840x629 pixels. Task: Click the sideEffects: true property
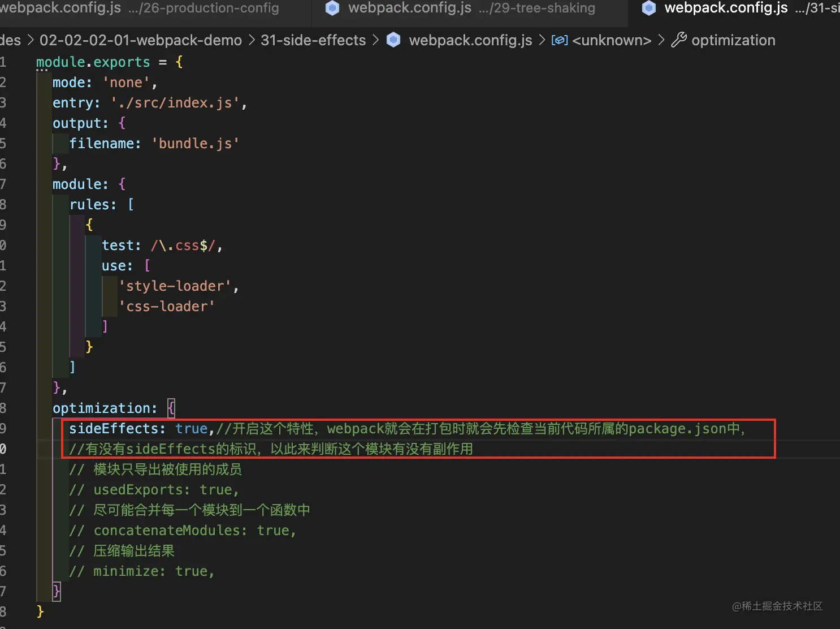click(x=138, y=428)
